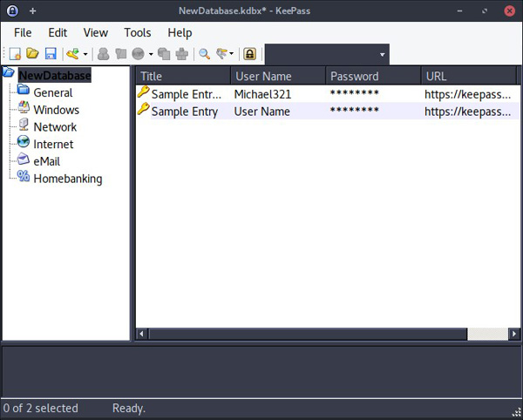523x420 pixels.
Task: Click the 'Ready.' status text
Action: [x=129, y=408]
